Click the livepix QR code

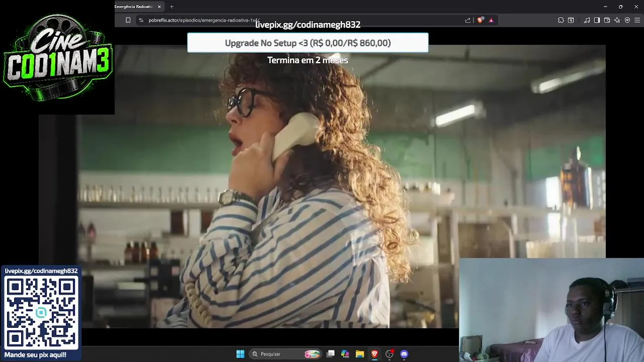pos(41,312)
